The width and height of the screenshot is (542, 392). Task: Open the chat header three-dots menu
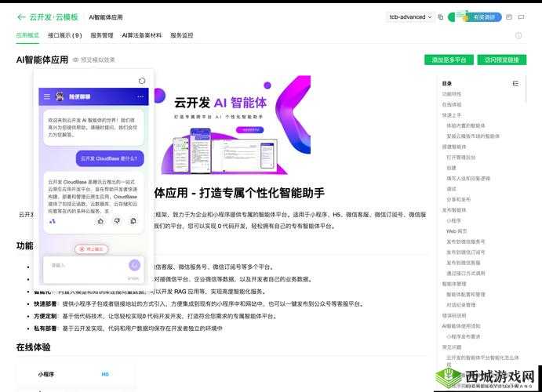[140, 96]
